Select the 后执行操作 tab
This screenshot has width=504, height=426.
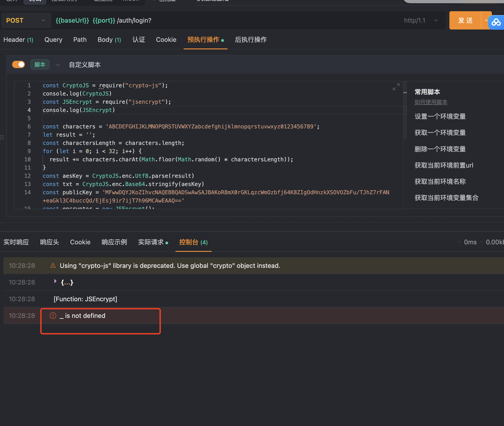[x=251, y=40]
